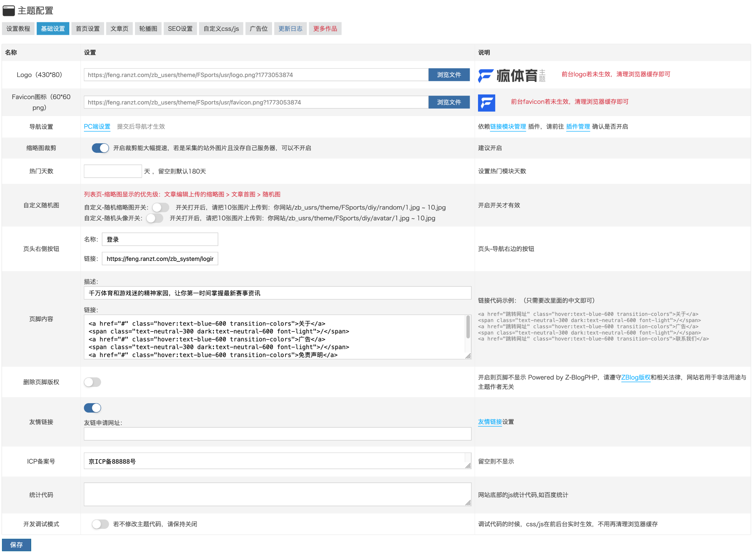
Task: Focus the hot days input field
Action: point(112,171)
